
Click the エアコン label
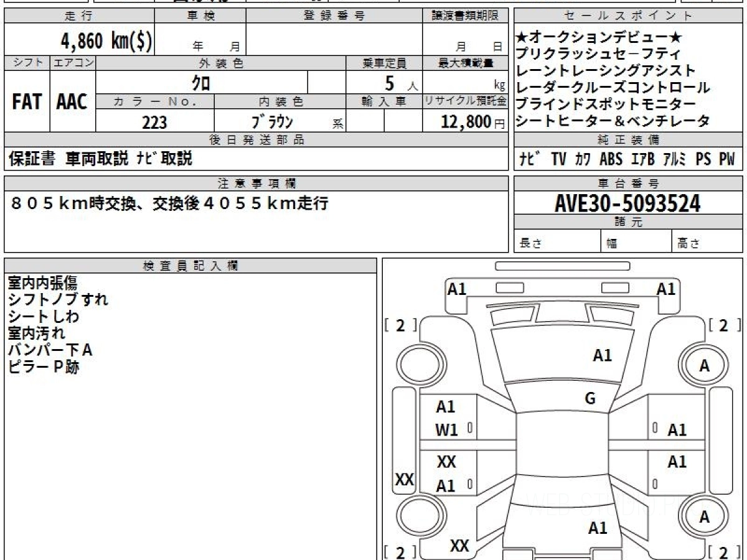coord(73,63)
